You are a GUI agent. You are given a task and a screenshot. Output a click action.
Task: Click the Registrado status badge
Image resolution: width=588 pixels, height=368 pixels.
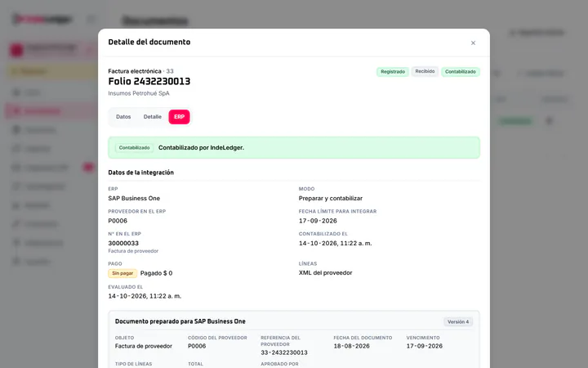(393, 72)
